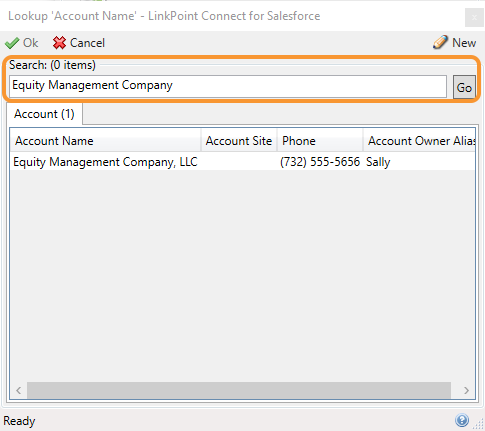Click the green checkmark Ok icon
The height and width of the screenshot is (431, 485).
coord(12,43)
